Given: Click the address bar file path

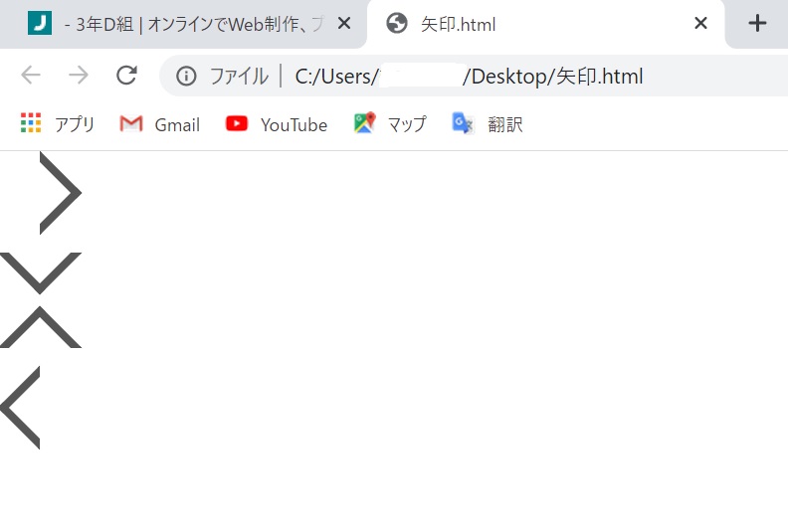Looking at the screenshot, I should point(469,77).
